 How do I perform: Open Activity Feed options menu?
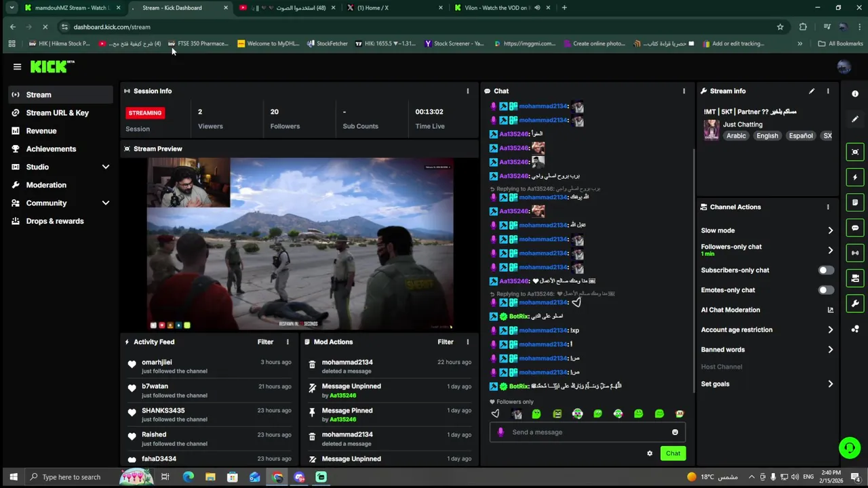288,342
